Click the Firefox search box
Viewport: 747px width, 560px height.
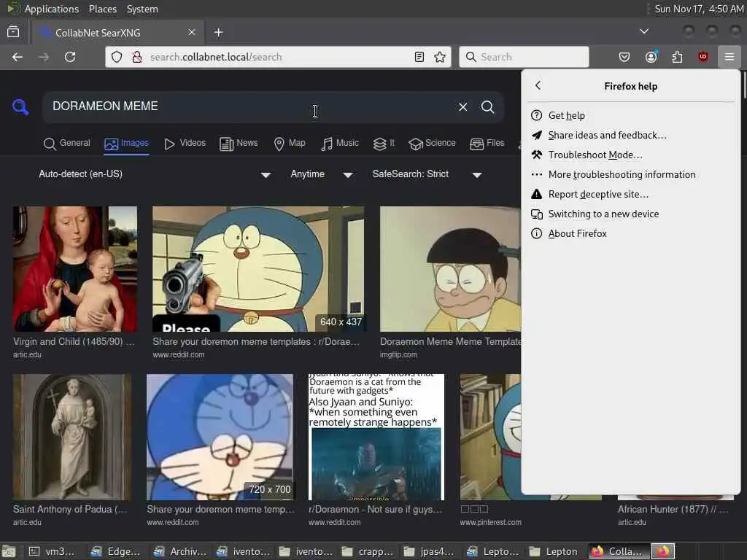click(x=524, y=57)
